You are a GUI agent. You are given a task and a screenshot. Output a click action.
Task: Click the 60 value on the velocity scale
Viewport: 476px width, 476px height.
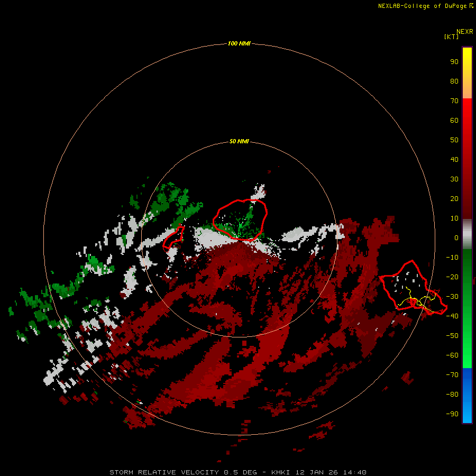pos(454,120)
